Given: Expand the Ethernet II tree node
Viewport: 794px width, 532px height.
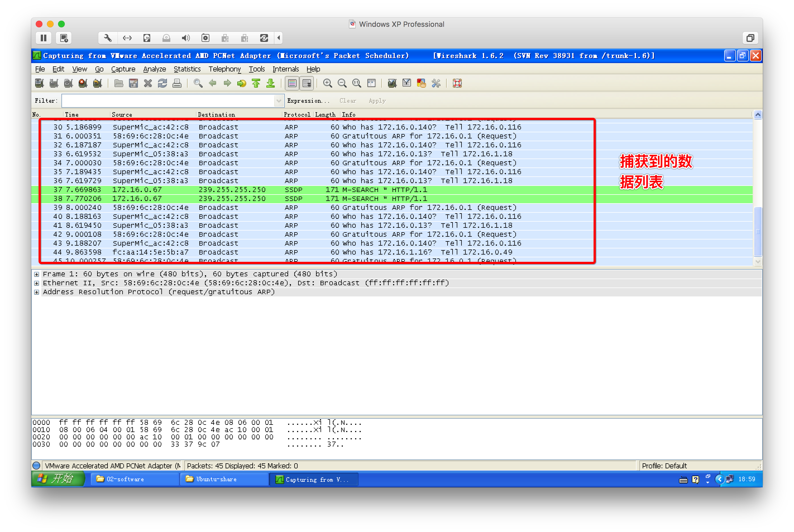Looking at the screenshot, I should [37, 283].
